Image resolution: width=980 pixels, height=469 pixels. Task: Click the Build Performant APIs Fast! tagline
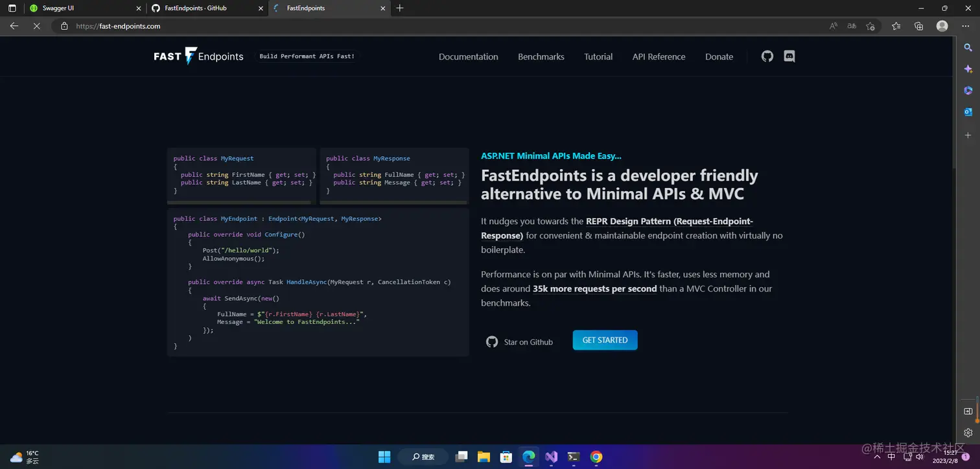(x=307, y=56)
